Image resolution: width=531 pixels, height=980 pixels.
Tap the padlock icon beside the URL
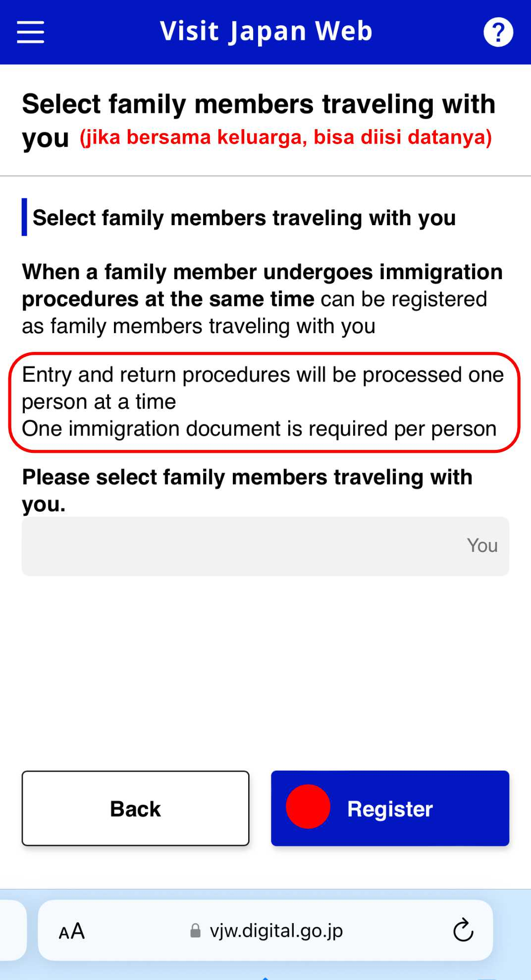click(x=196, y=931)
